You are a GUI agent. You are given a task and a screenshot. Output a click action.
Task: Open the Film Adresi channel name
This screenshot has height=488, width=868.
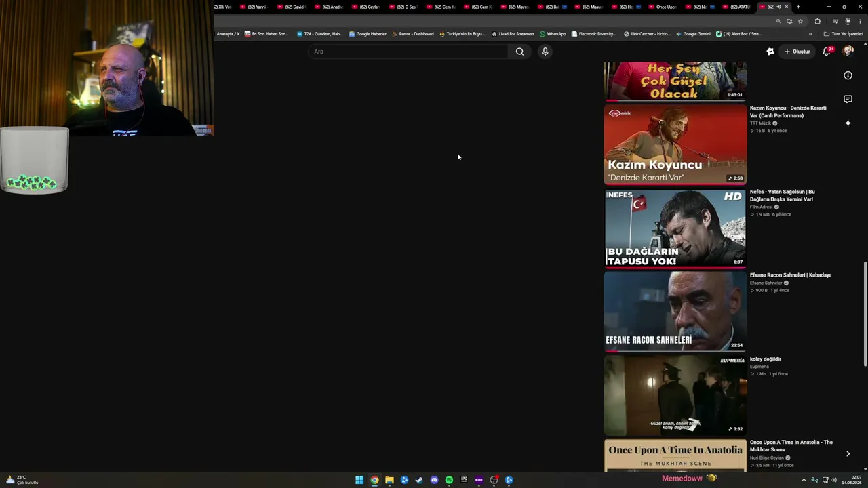click(x=761, y=207)
